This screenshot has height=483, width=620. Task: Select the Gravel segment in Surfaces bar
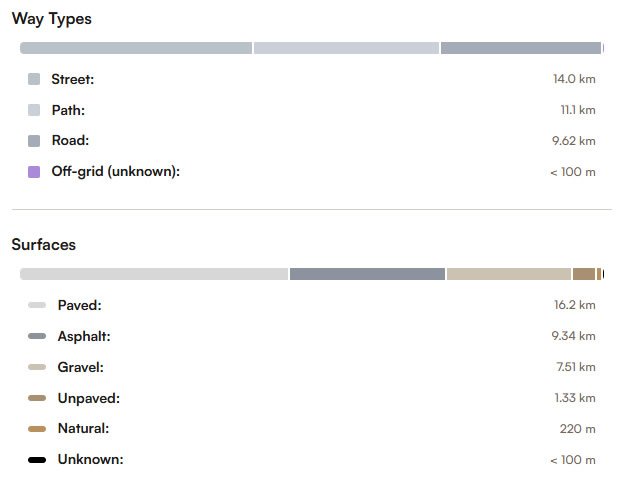(x=508, y=274)
